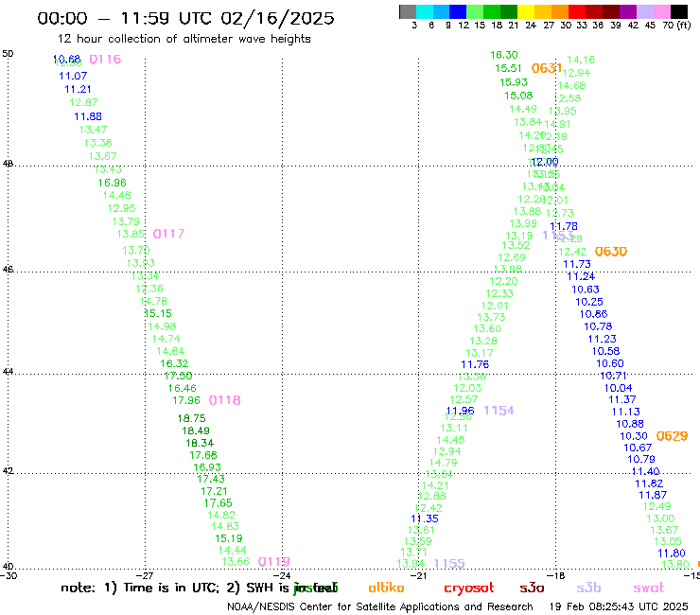Image resolution: width=700 pixels, height=615 pixels.
Task: Click the cyan 6 ft legend swatch
Action: (x=425, y=11)
